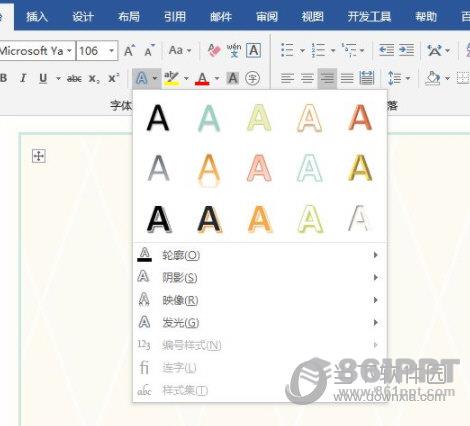The height and width of the screenshot is (426, 470).
Task: Toggle Italic formatting
Action: (x=23, y=78)
